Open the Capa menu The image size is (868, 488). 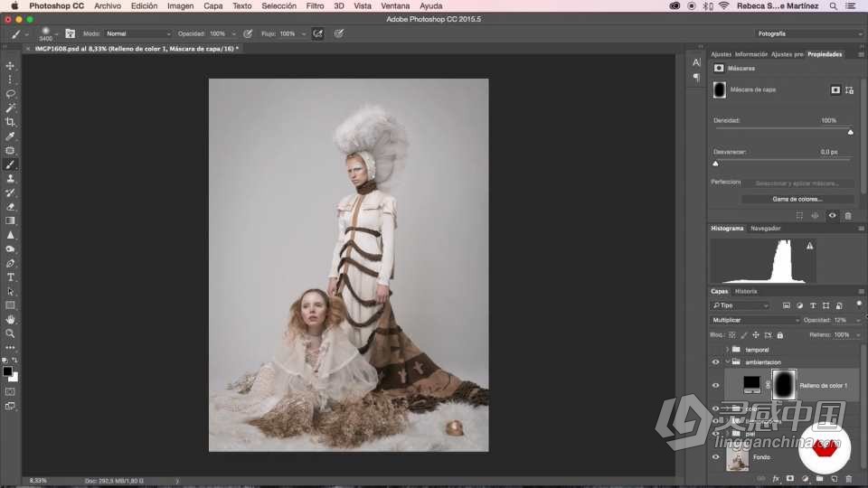[212, 6]
